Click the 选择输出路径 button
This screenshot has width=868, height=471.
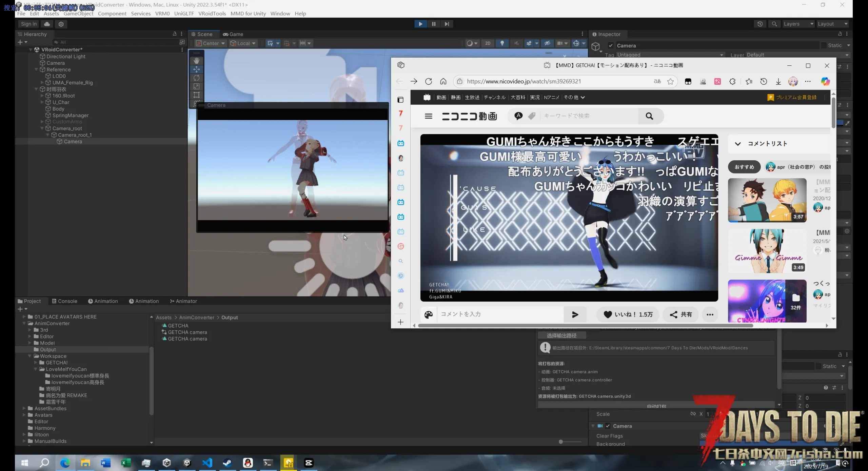(x=561, y=335)
